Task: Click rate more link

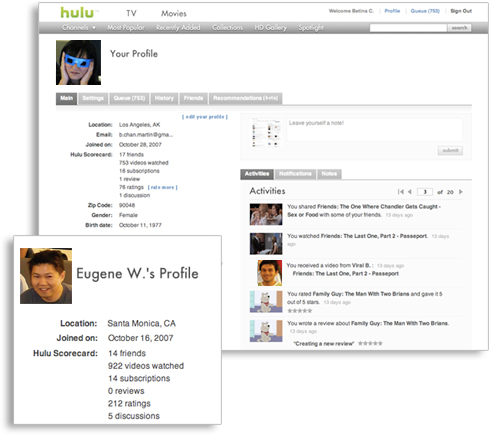Action: [162, 187]
